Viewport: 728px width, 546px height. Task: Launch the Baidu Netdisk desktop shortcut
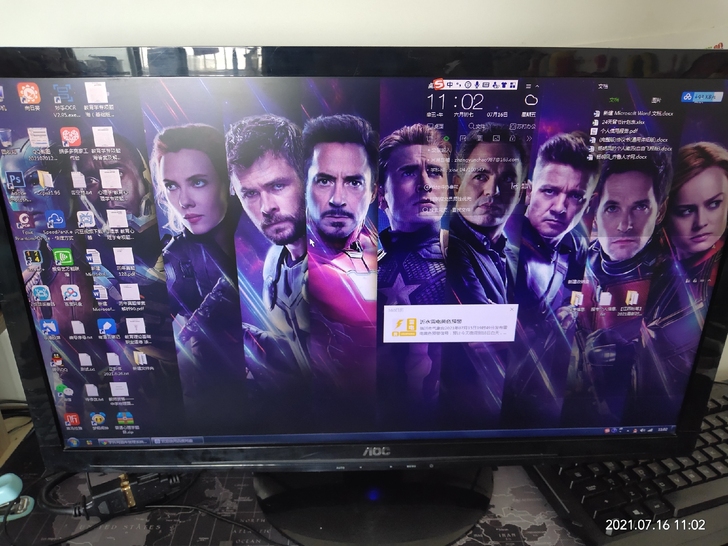[x=71, y=292]
